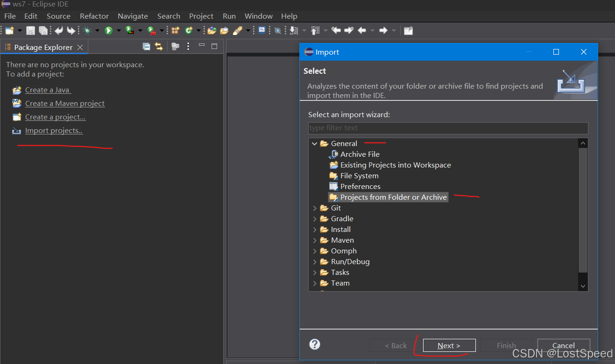Start Debug with the bug icon
The image size is (615, 364).
(87, 30)
